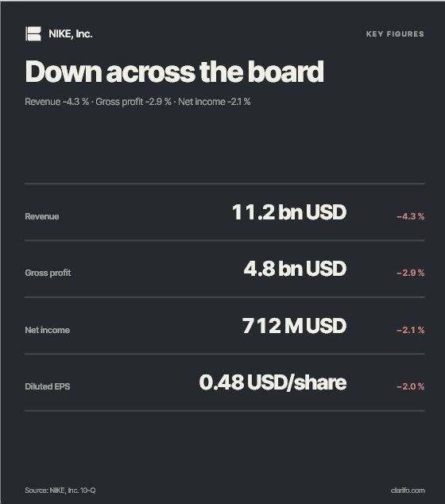The height and width of the screenshot is (504, 445).
Task: Select the 11.2 bn USD revenue value
Action: click(288, 212)
